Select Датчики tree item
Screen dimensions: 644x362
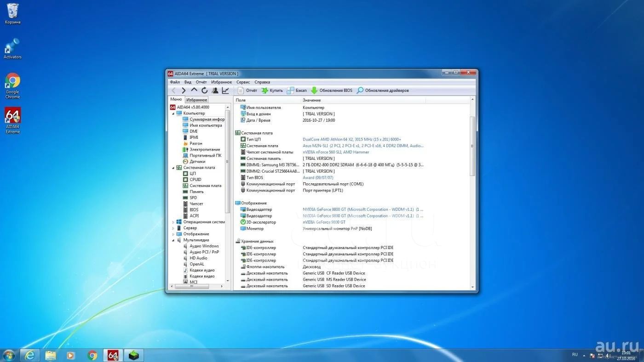(x=194, y=161)
